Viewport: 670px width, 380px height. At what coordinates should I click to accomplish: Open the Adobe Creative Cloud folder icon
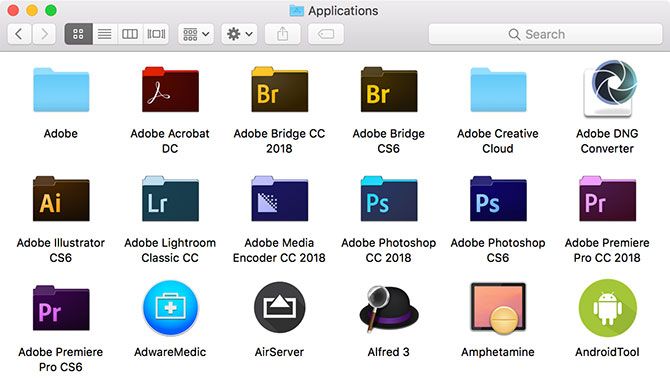point(498,90)
